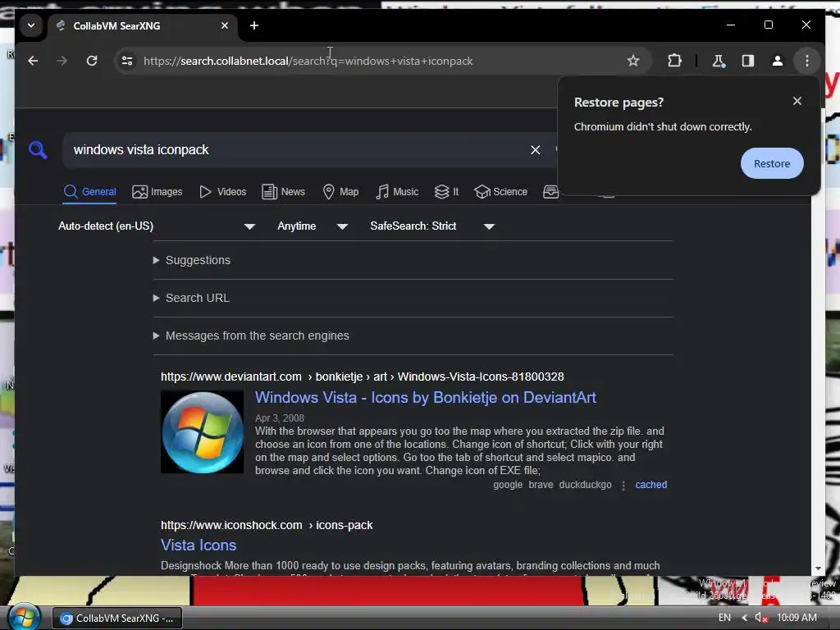This screenshot has width=840, height=630.
Task: Switch to the It category
Action: coord(446,192)
